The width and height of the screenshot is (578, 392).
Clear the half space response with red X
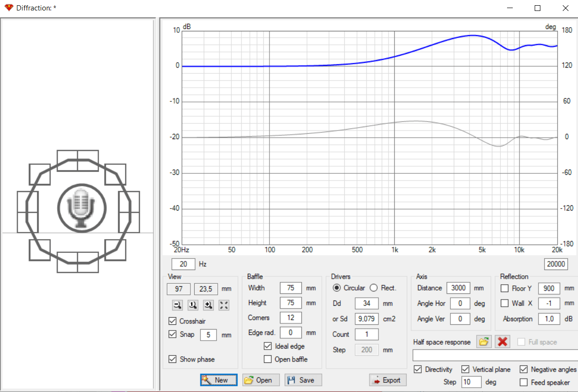point(502,342)
